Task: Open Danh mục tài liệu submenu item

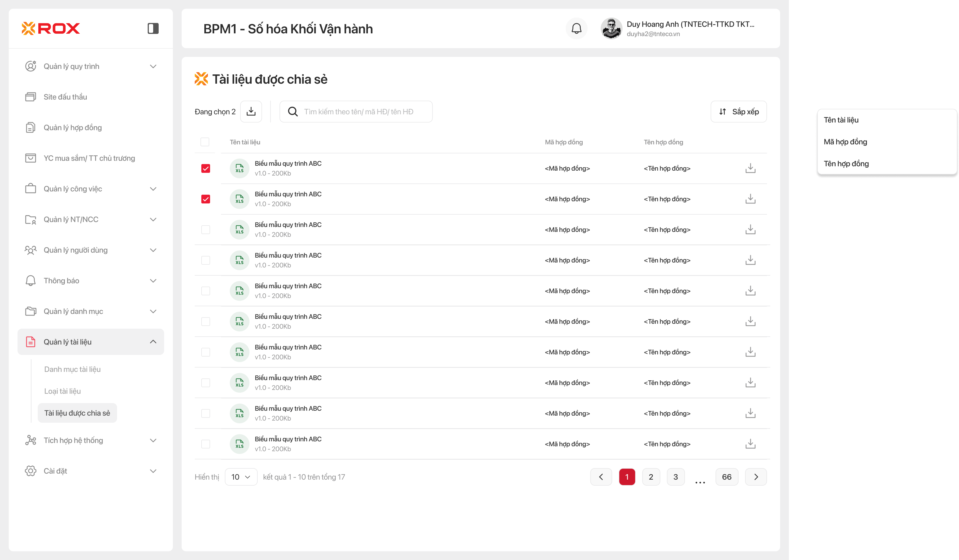Action: tap(72, 369)
